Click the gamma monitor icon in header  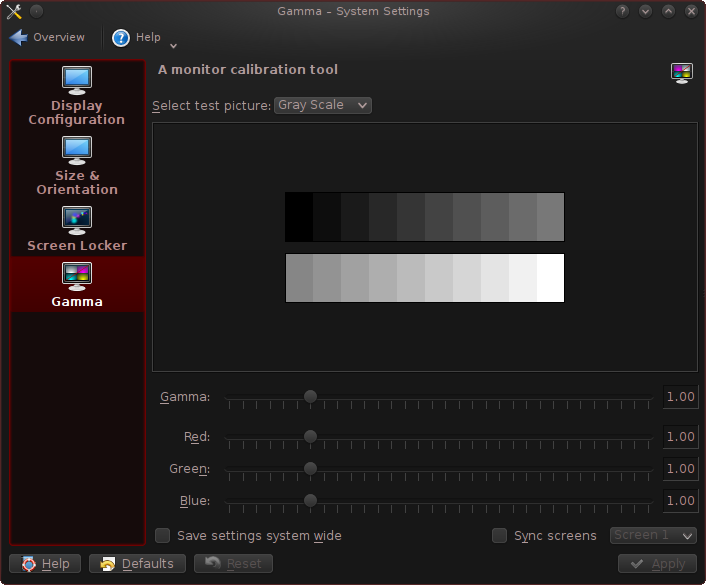682,73
